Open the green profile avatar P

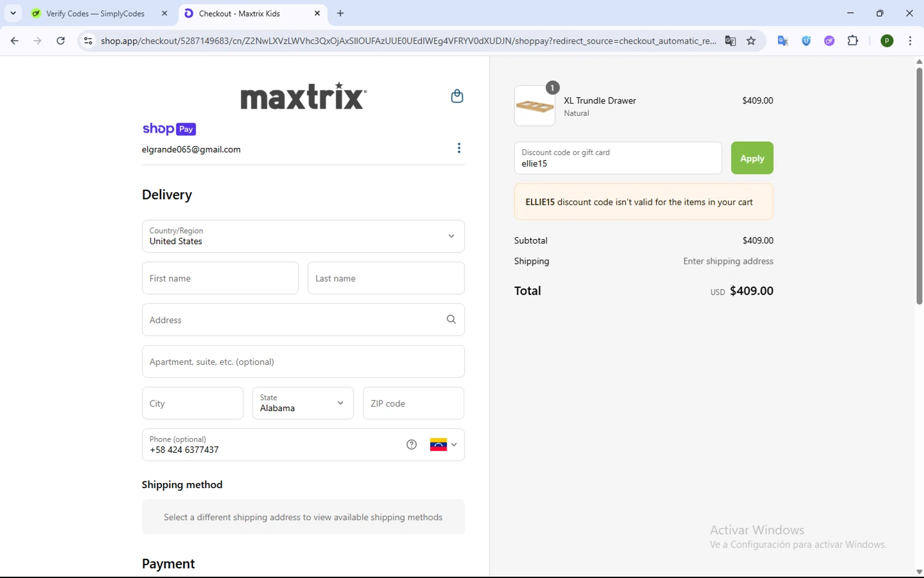tap(887, 41)
